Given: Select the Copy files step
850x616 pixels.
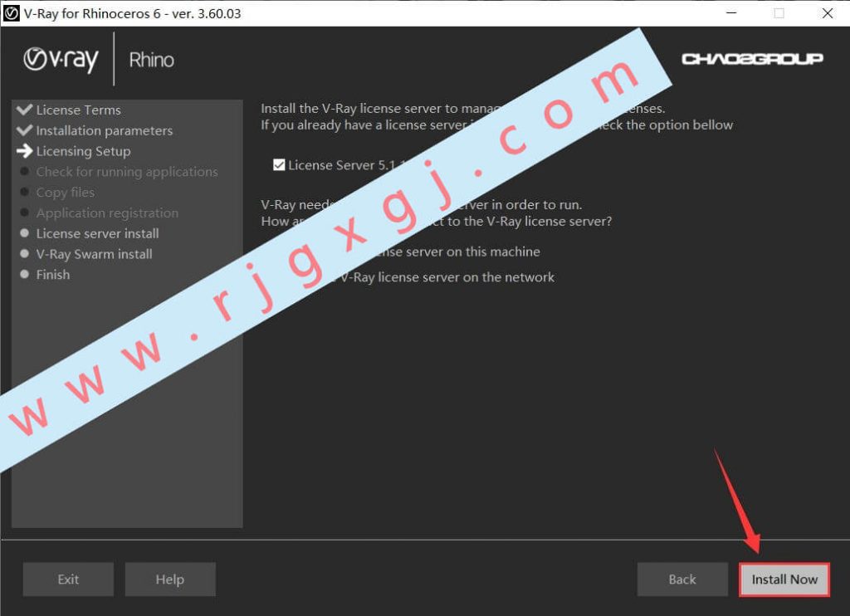Looking at the screenshot, I should point(65,193).
